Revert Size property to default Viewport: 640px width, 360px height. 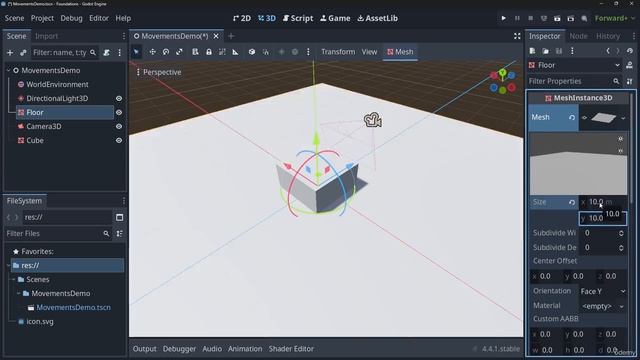572,202
